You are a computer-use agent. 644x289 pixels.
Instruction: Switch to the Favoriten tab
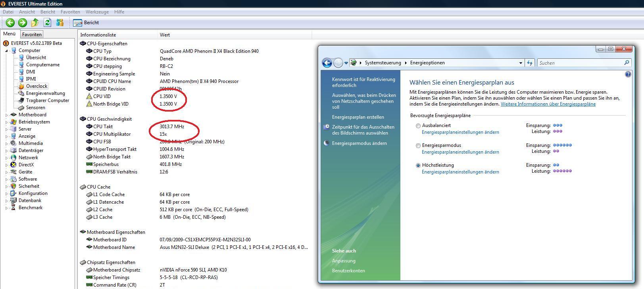[x=32, y=35]
